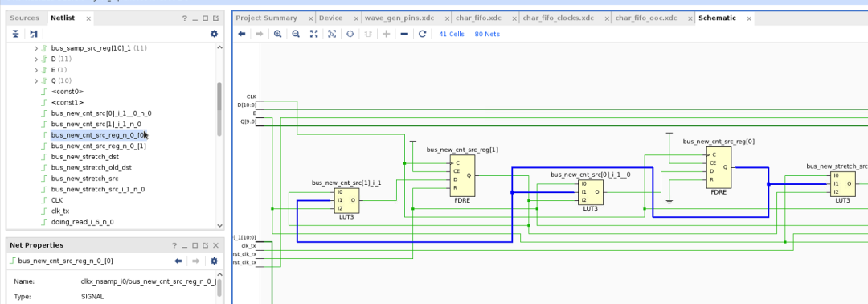Click the plus icon in schematic toolbar

click(x=387, y=34)
